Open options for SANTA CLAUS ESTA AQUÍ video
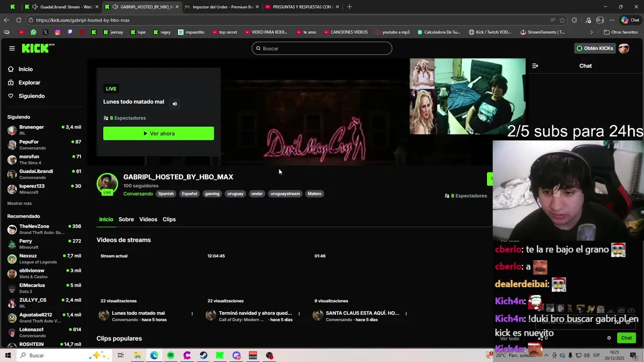Viewport: 644px width, 362px height. (x=406, y=314)
